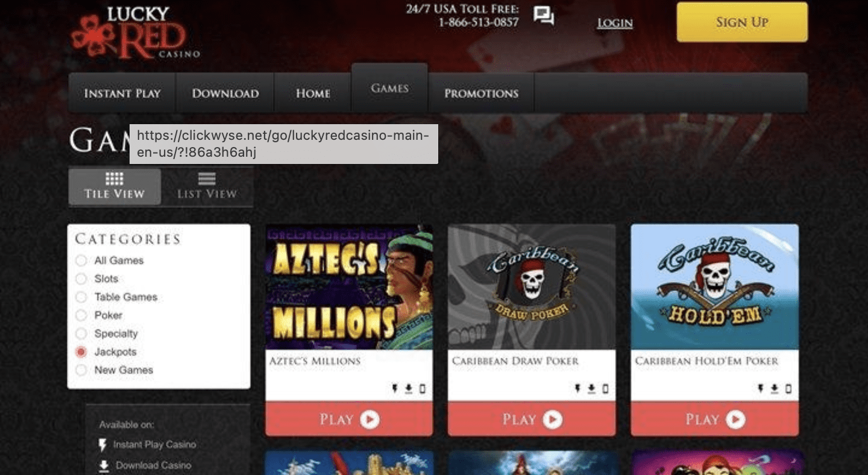Select the All Games category radio
Viewport: 868px width, 475px height.
tap(81, 261)
